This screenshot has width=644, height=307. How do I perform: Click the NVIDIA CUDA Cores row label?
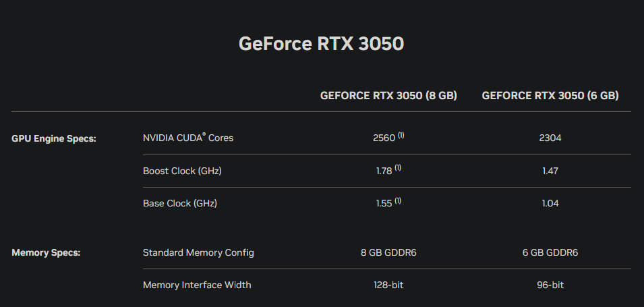188,138
